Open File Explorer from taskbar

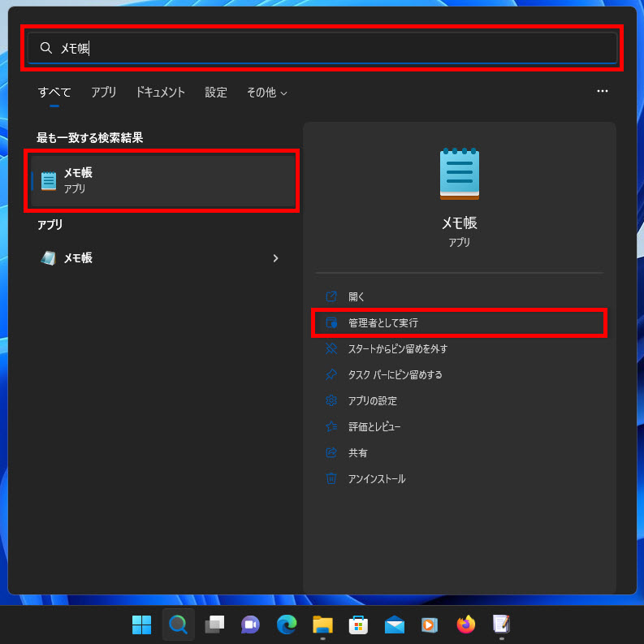click(x=322, y=625)
